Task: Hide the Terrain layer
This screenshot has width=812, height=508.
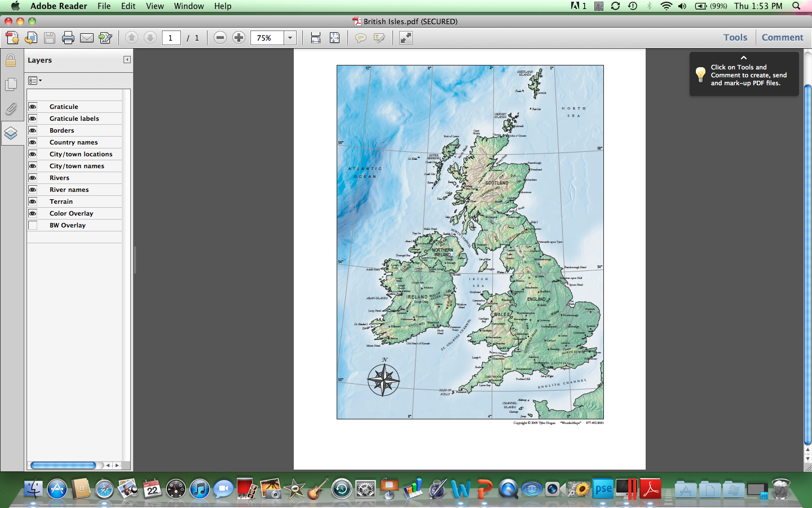Action: click(x=33, y=202)
